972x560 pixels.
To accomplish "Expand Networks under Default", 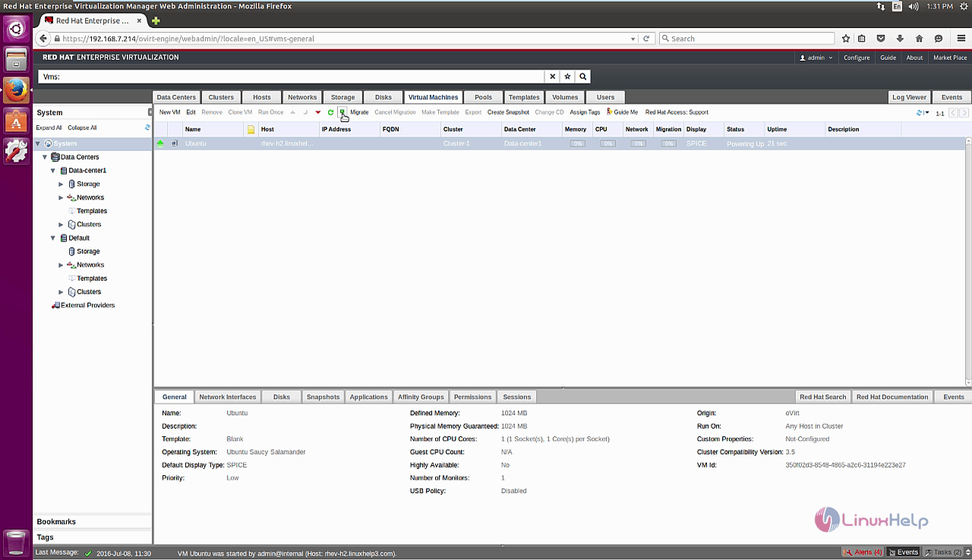I will coord(62,265).
